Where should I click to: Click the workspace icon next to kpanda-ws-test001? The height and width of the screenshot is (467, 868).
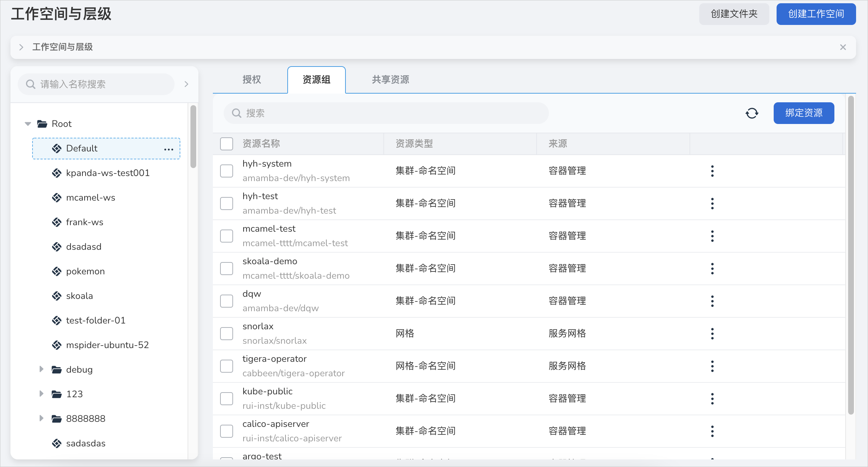click(x=57, y=173)
